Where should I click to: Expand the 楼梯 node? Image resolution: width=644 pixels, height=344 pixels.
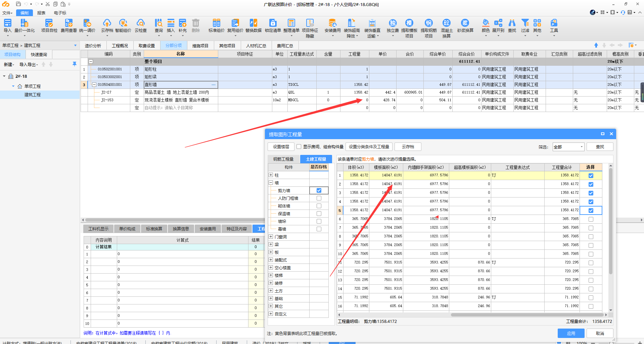point(271,275)
